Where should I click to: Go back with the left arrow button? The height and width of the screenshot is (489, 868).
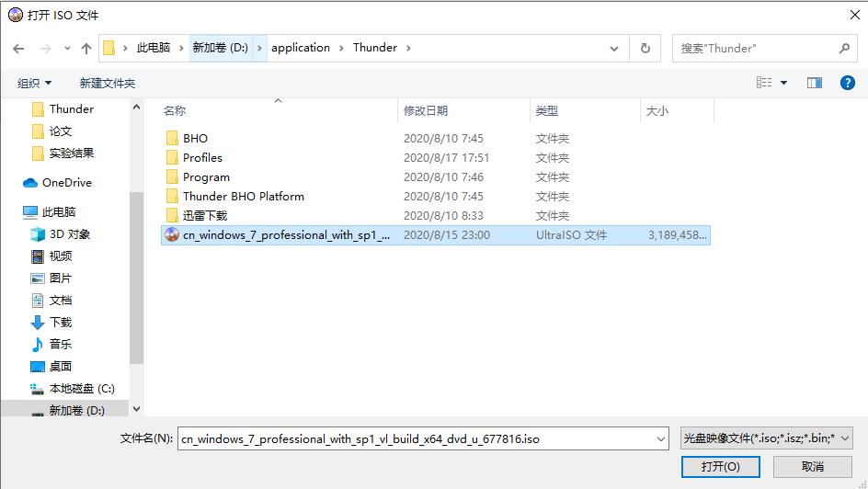click(x=18, y=49)
